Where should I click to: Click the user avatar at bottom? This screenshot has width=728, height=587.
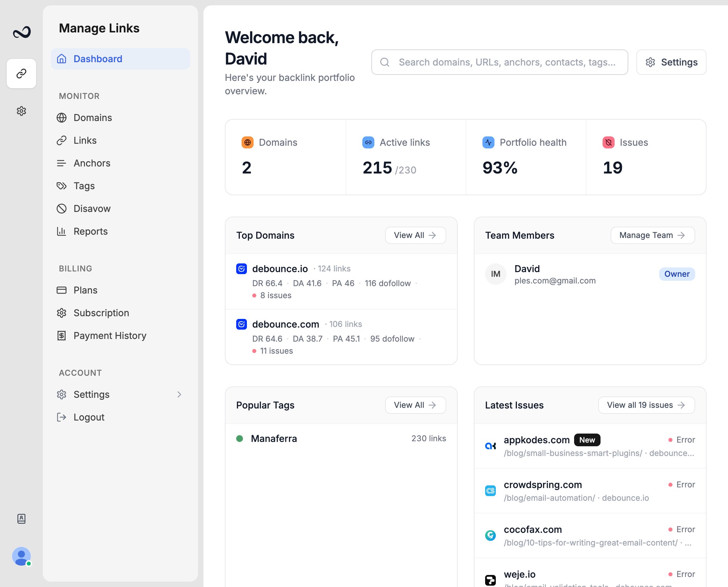tap(21, 556)
